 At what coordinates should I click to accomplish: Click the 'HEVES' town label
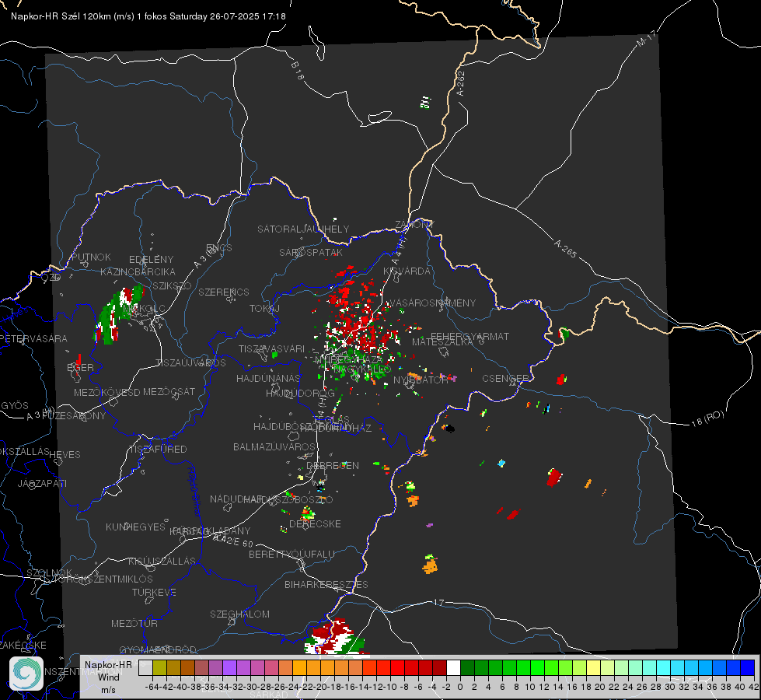click(x=65, y=455)
